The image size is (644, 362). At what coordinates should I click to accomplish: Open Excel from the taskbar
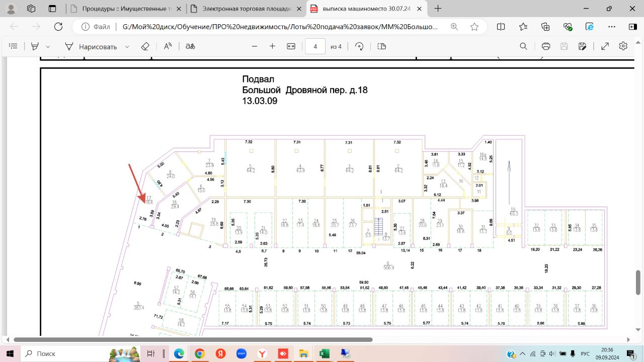click(x=324, y=353)
